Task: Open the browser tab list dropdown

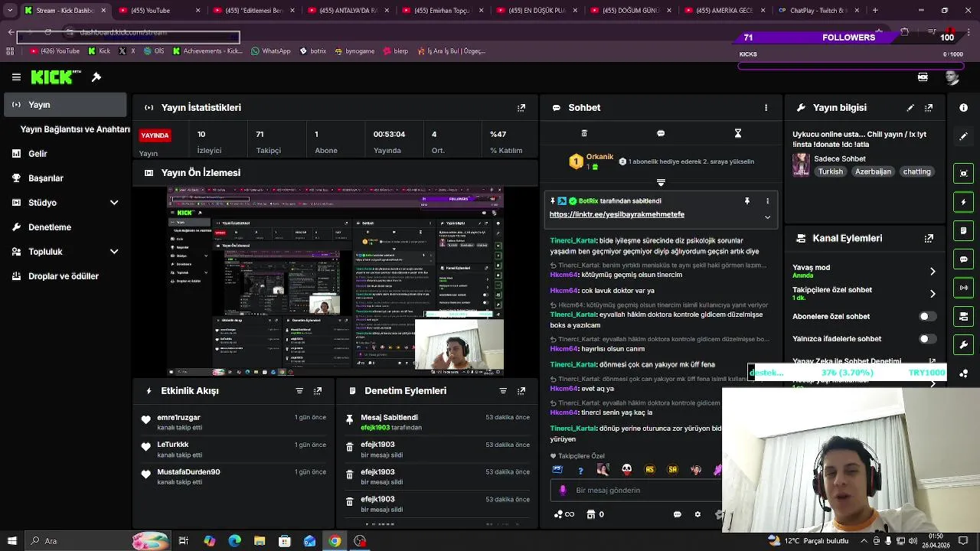Action: (10, 11)
